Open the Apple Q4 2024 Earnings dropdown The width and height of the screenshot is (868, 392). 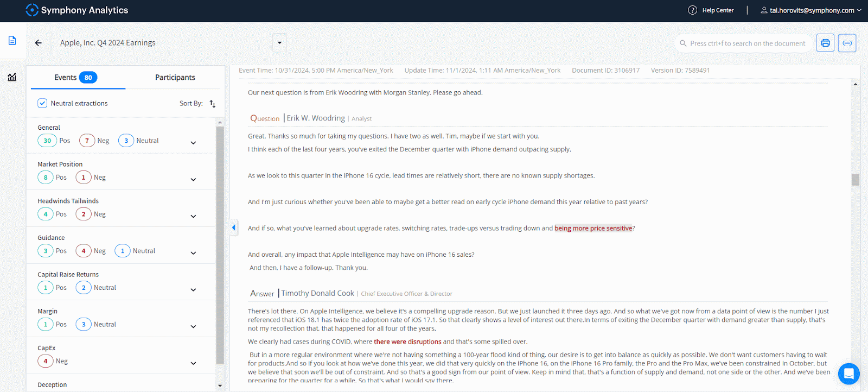[279, 43]
